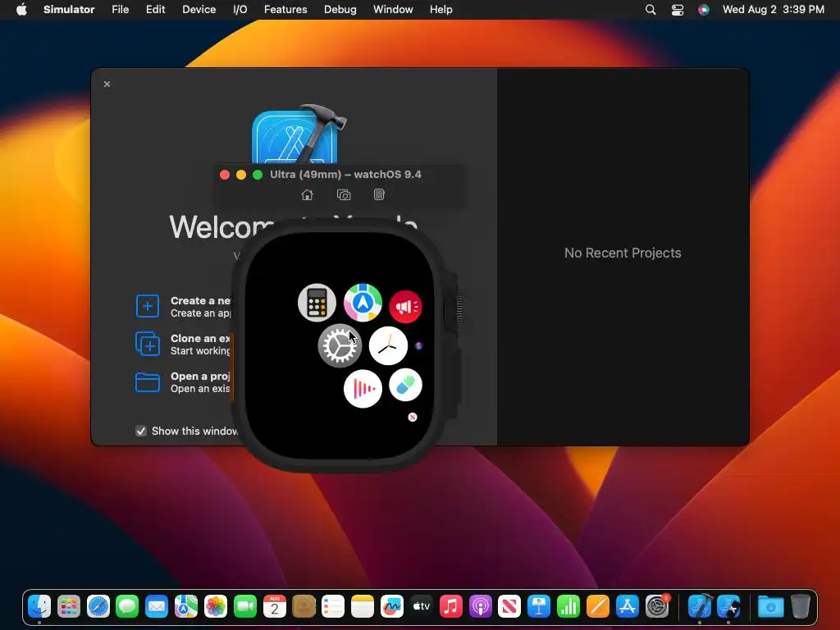Open Photos from the Dock
Screen dimensions: 840x630
pos(216,606)
